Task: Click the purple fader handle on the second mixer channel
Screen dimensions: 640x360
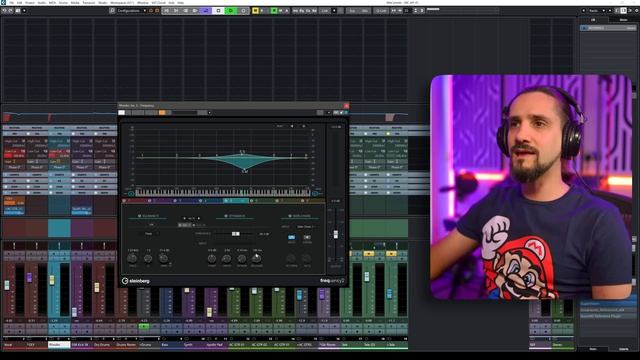Action: pos(29,278)
